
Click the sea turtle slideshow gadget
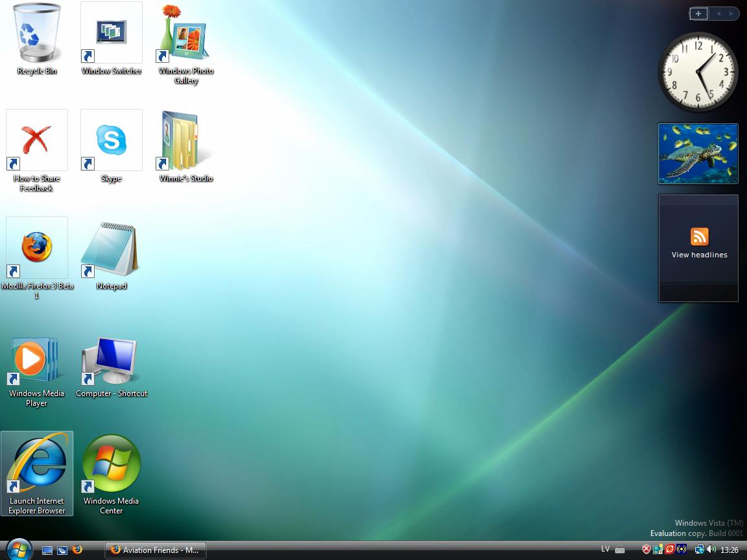(698, 154)
